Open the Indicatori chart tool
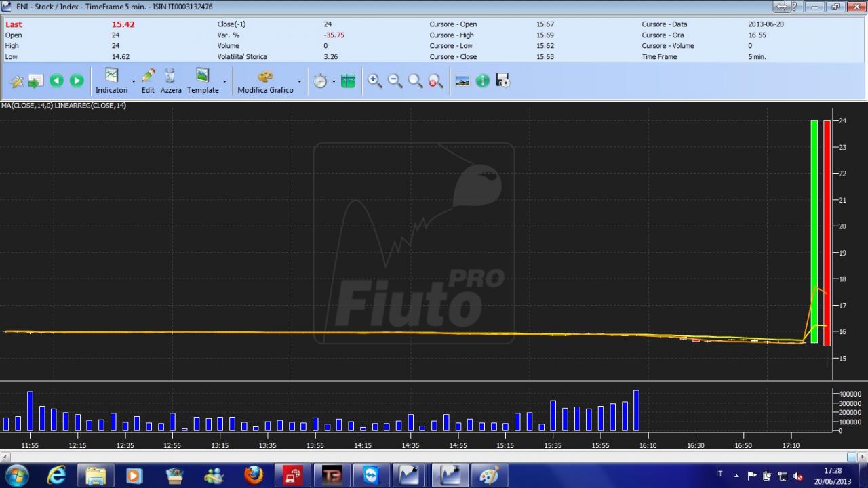 tap(111, 81)
